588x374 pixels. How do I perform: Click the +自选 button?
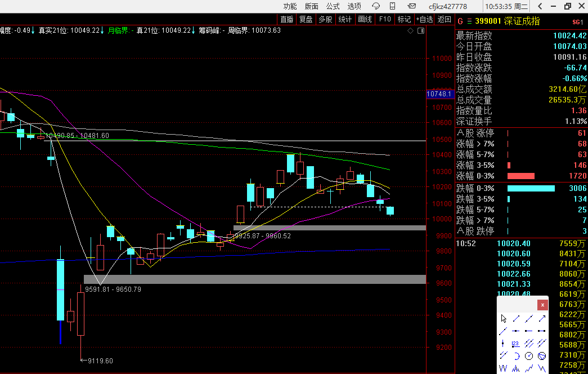point(424,19)
